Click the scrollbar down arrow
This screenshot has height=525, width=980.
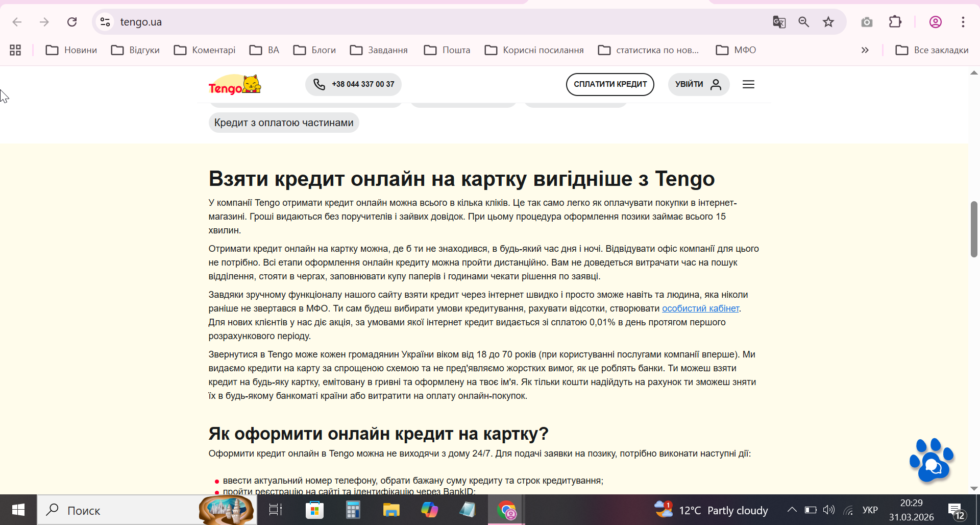click(974, 489)
